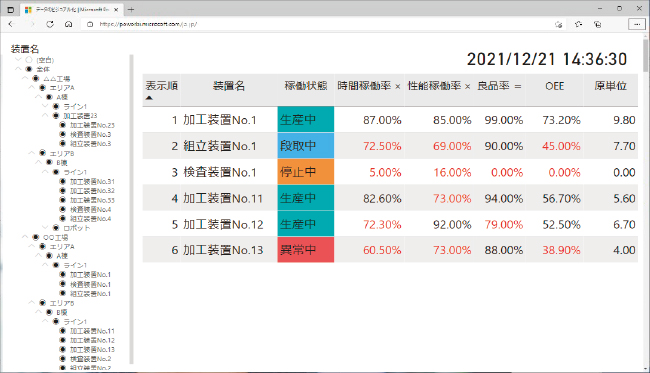Select 加工装置No.11 in the table

click(223, 199)
